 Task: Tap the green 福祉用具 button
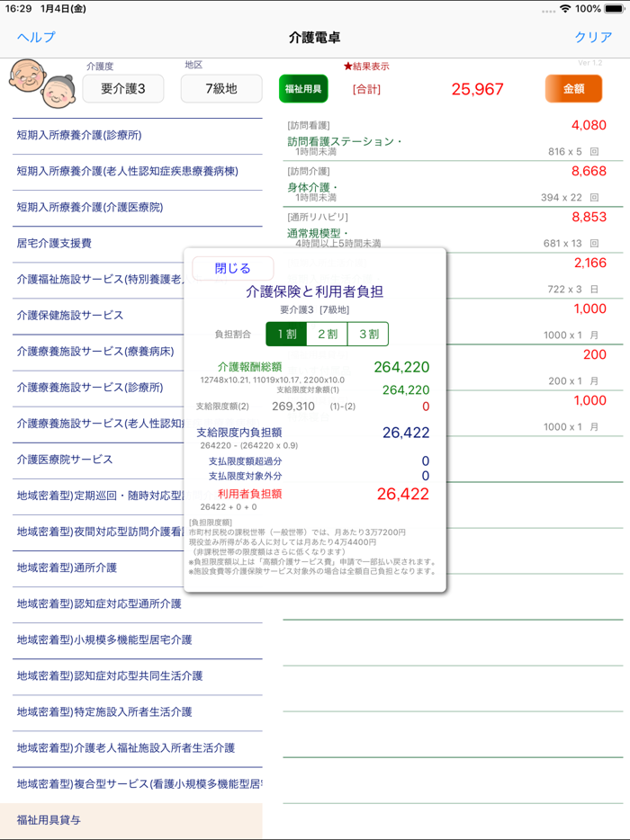tap(303, 88)
